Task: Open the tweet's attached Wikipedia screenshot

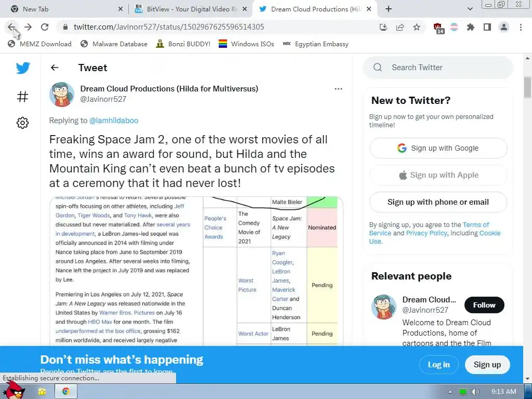Action: pyautogui.click(x=196, y=271)
